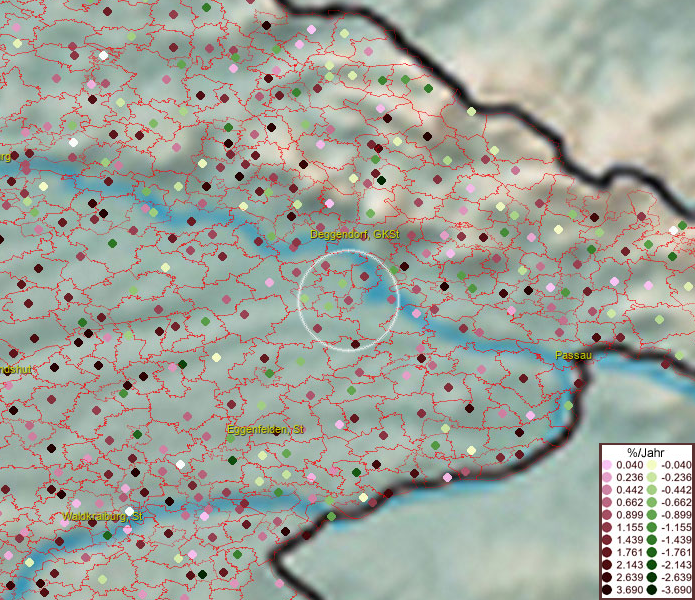Click the Passau city label
Image resolution: width=695 pixels, height=600 pixels.
[x=573, y=355]
